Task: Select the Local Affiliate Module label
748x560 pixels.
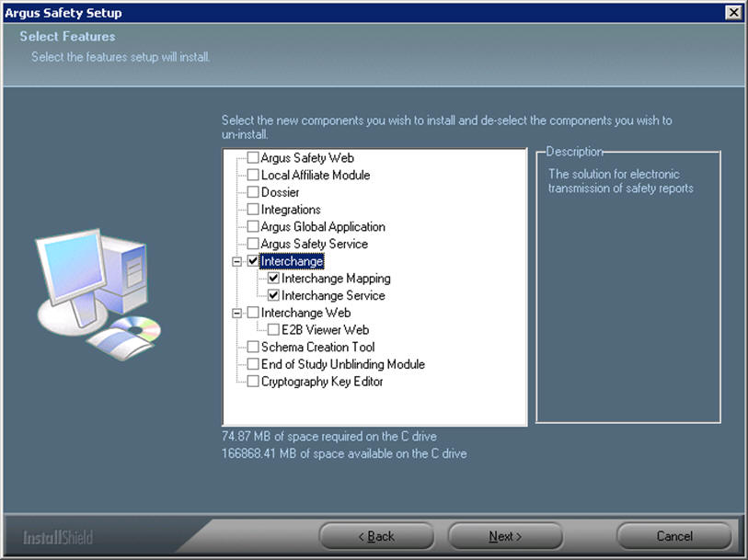Action: (x=316, y=175)
